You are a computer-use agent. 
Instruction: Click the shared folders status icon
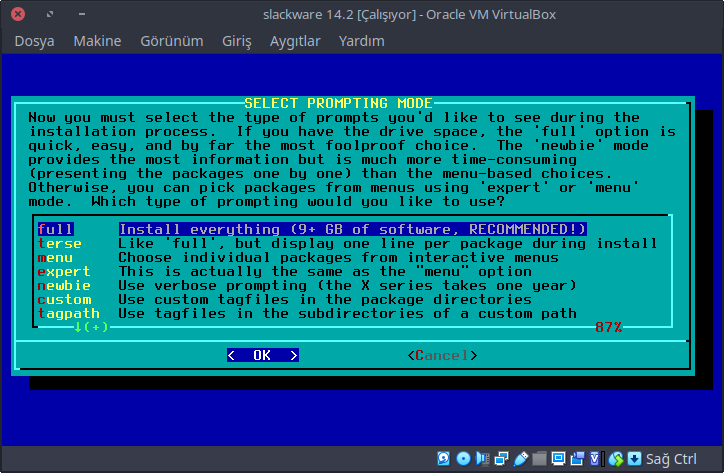tap(539, 459)
